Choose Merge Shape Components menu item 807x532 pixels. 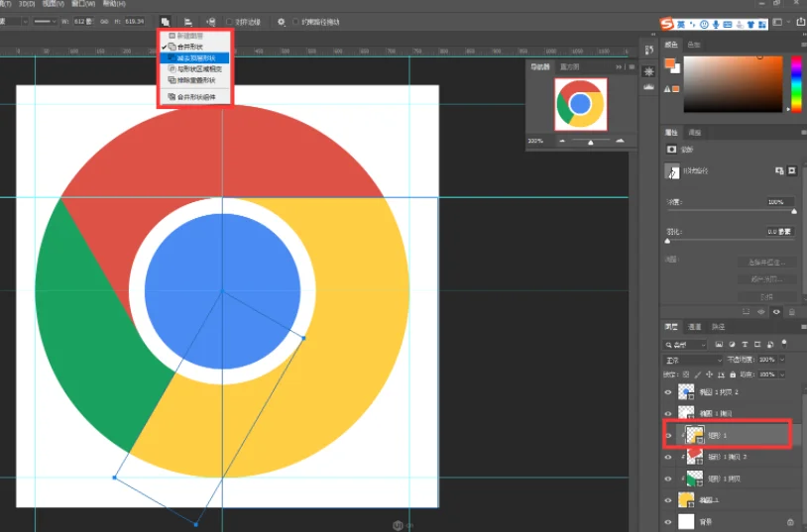194,97
